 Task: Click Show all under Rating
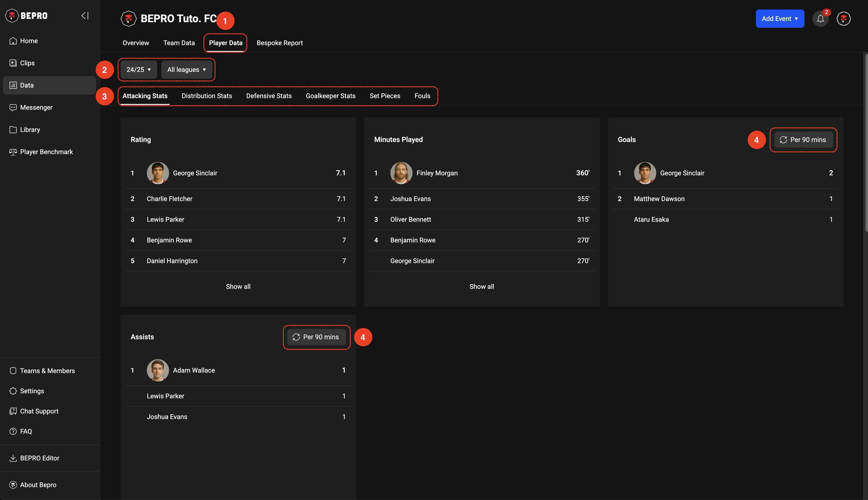[x=238, y=286]
